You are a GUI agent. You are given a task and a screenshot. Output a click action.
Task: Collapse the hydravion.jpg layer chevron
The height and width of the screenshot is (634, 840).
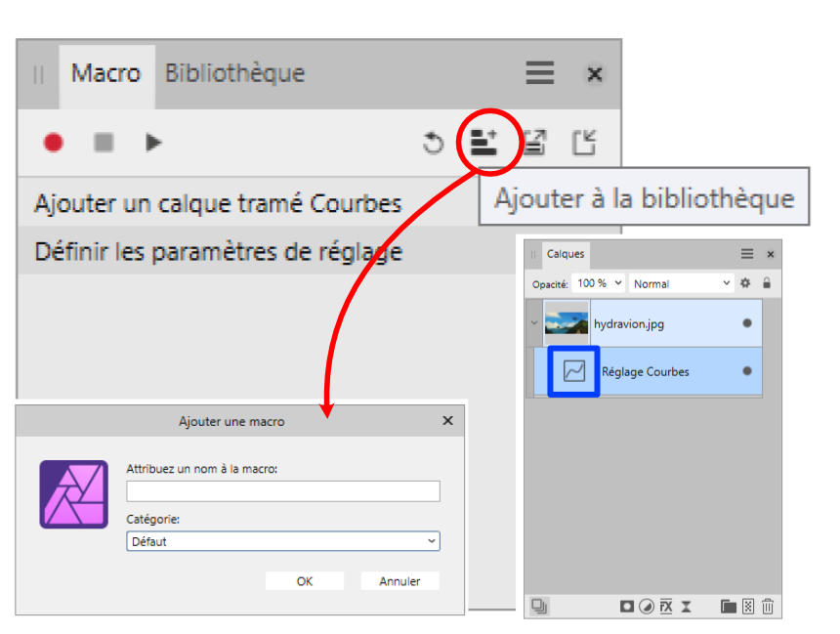(534, 323)
